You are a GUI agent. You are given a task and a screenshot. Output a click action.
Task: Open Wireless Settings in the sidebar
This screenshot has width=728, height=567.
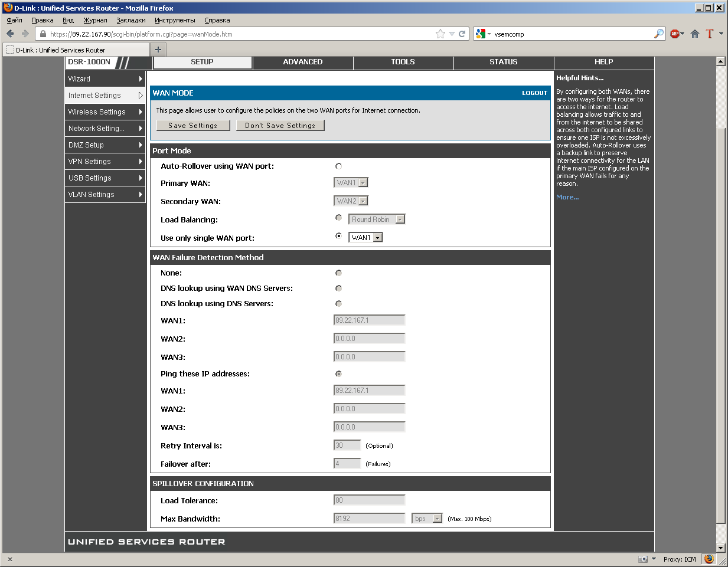click(x=105, y=112)
